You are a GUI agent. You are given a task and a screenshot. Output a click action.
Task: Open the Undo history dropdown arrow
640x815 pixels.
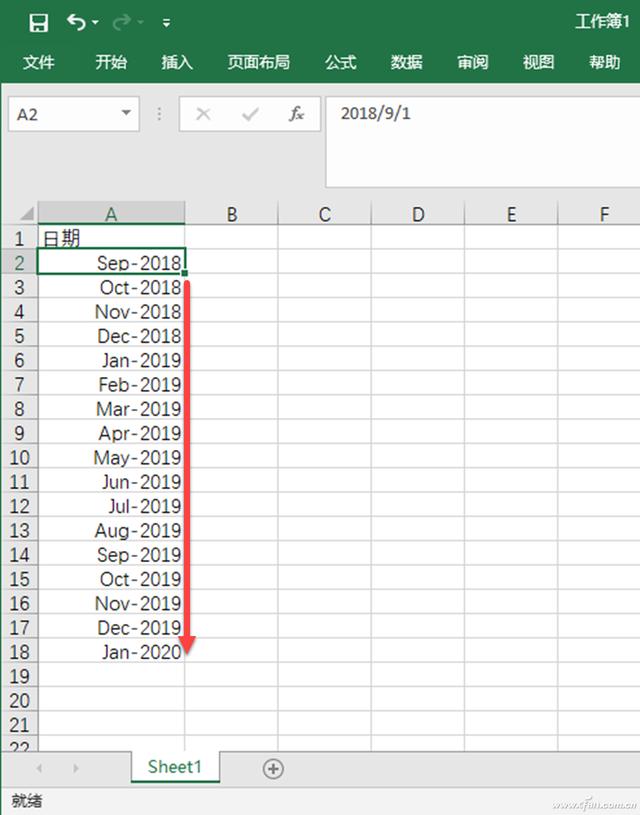point(95,22)
